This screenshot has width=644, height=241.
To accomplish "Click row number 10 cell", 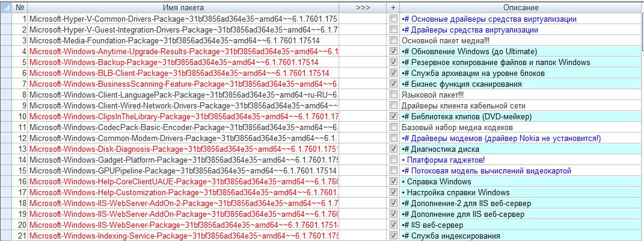I will [19, 116].
